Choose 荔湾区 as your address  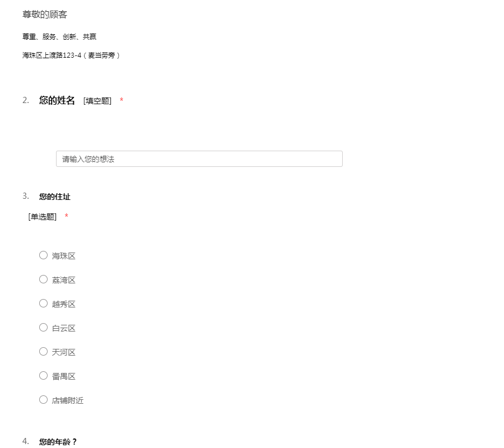[x=43, y=279]
